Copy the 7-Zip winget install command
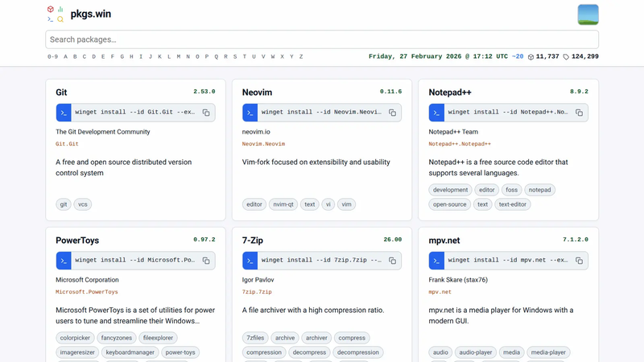This screenshot has height=362, width=644. (393, 261)
